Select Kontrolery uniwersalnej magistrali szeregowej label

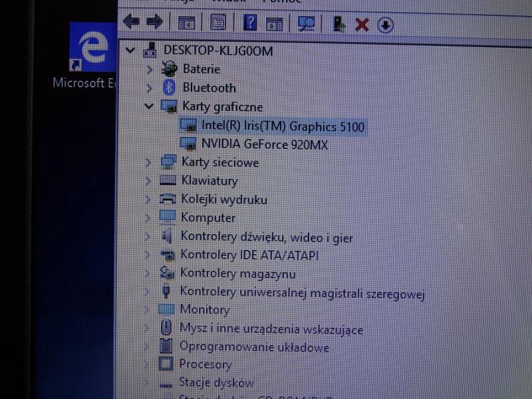[303, 293]
